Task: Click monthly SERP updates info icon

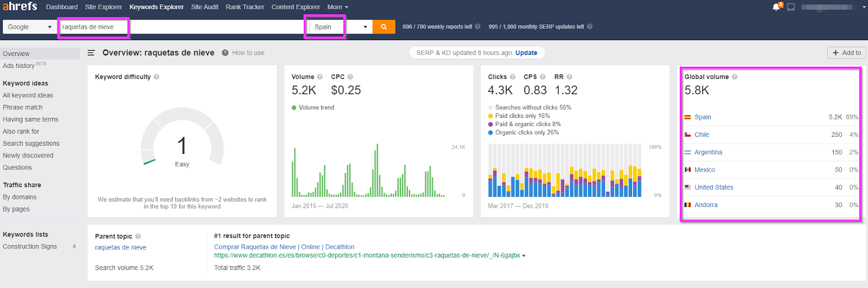Action: (x=590, y=27)
